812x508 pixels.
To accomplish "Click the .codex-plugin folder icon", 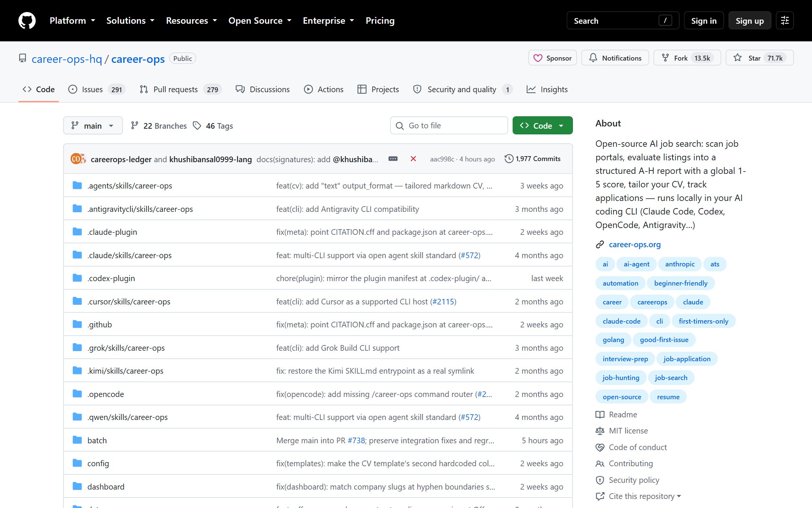I will (x=77, y=278).
